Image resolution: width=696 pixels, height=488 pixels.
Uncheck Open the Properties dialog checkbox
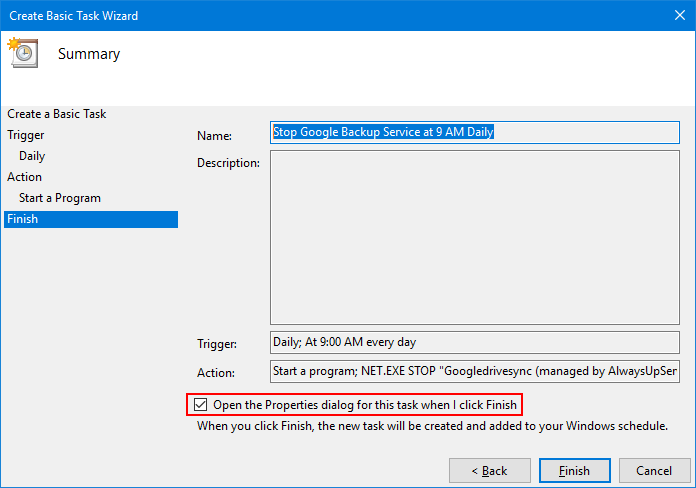201,405
